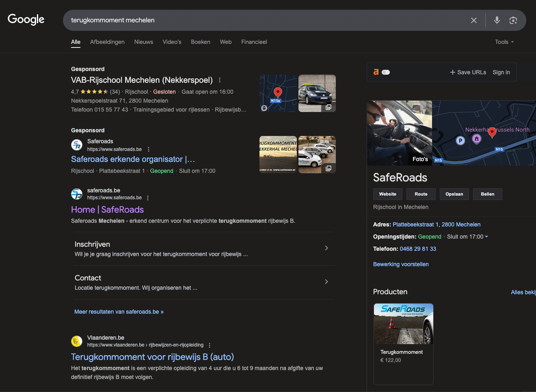Open the Home | SafeRoads result

[x=107, y=209]
